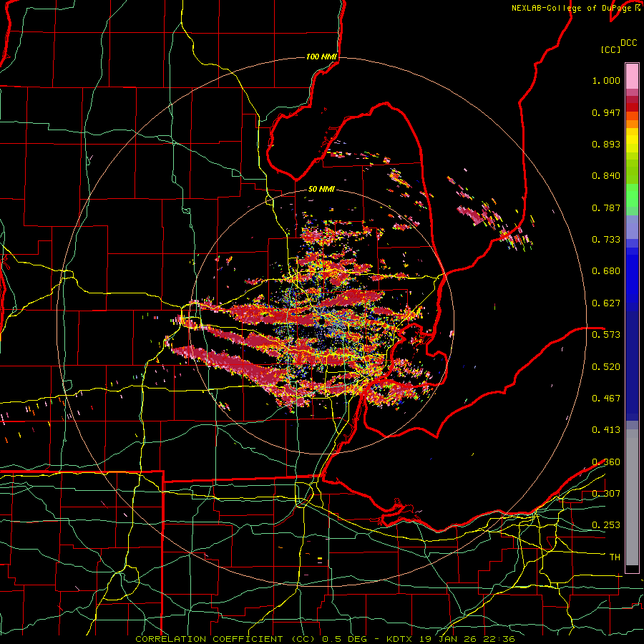Screen dimensions: 644x644
Task: Select the 0.520 legend value
Action: [606, 367]
